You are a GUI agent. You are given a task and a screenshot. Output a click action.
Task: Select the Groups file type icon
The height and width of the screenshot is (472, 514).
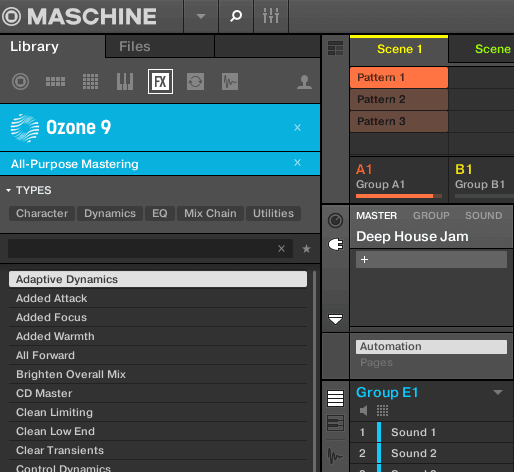point(55,81)
